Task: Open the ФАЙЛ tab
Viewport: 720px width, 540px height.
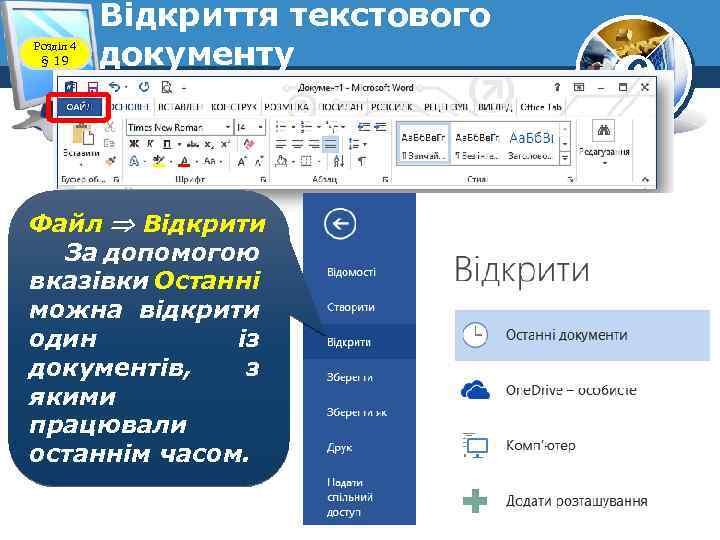Action: (78, 107)
